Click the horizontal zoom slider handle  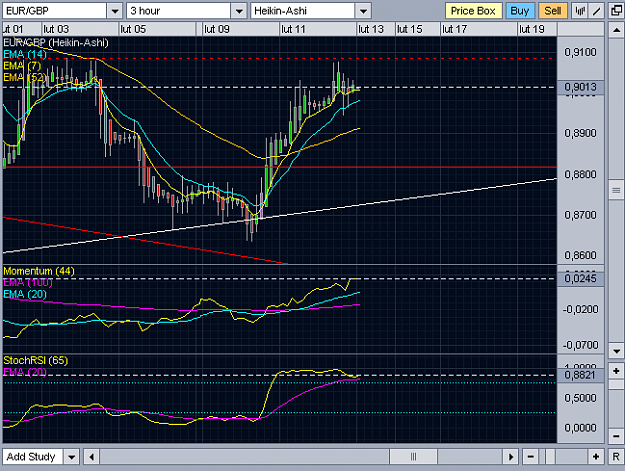(x=550, y=457)
